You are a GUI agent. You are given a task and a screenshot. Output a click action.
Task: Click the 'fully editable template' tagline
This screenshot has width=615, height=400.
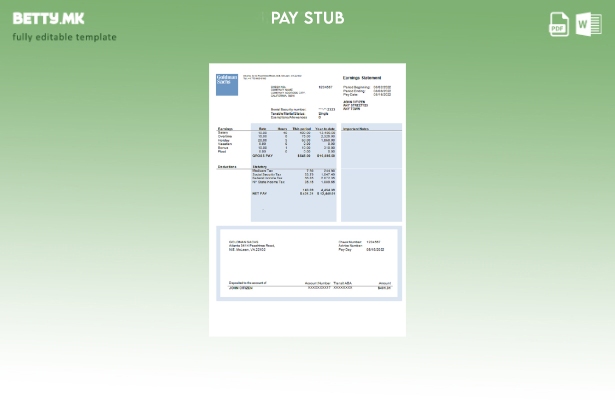click(65, 38)
